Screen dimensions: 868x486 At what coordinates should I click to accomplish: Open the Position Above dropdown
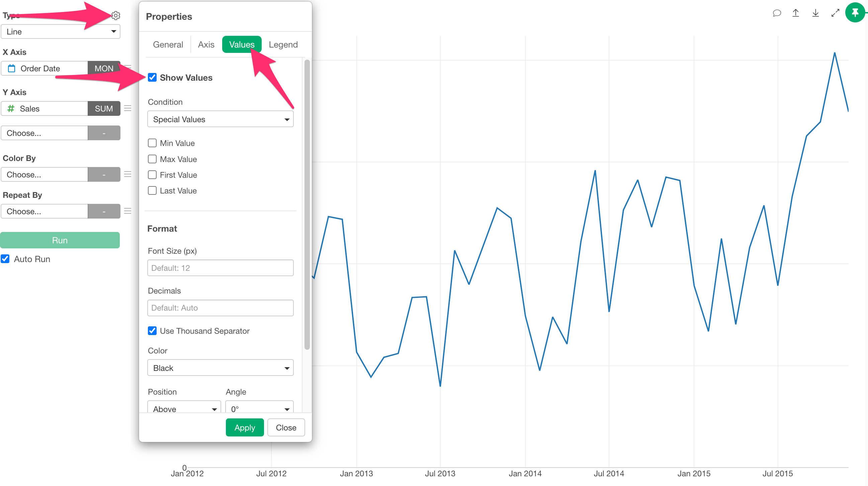pos(184,408)
